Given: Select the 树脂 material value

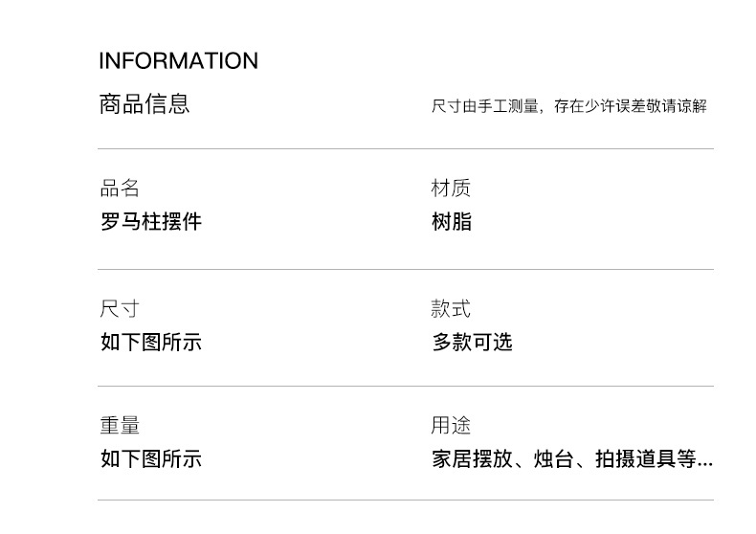Looking at the screenshot, I should click(452, 222).
